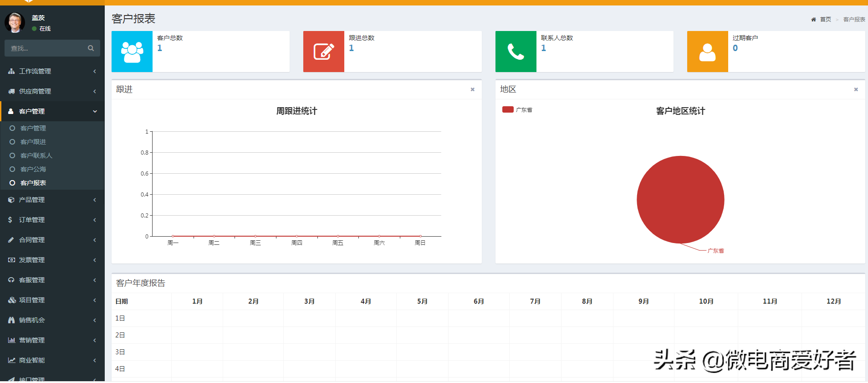Click the search magnifier icon in sidebar

click(91, 48)
